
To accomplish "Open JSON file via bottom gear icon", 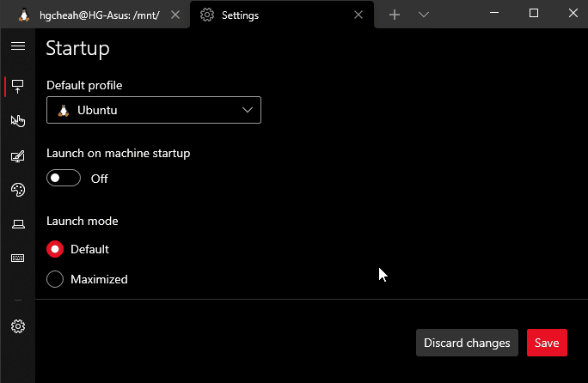I will click(18, 326).
